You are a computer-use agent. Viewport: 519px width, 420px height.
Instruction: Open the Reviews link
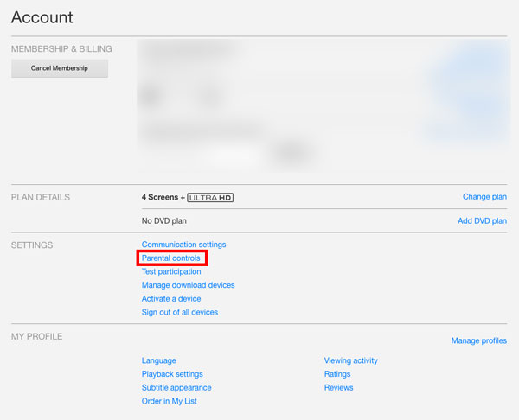(338, 387)
